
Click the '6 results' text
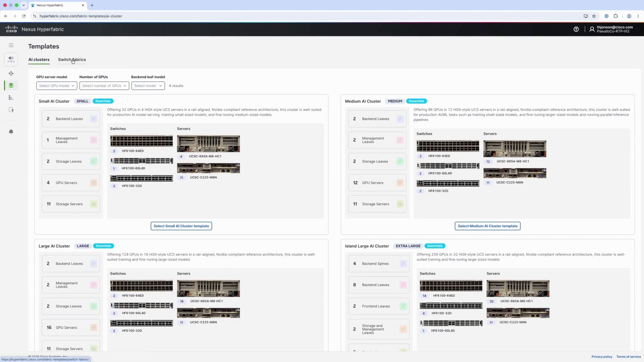pyautogui.click(x=176, y=86)
